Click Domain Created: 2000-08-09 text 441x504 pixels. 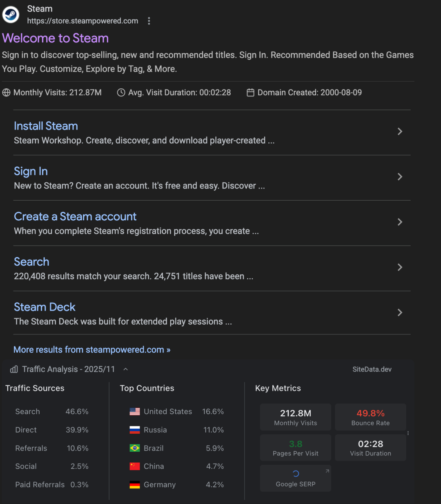pos(310,92)
